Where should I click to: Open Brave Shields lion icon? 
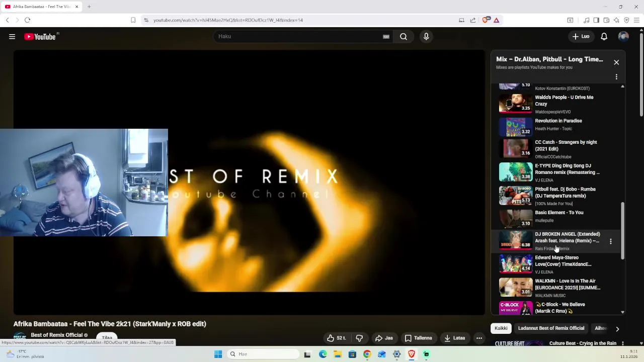point(485,20)
